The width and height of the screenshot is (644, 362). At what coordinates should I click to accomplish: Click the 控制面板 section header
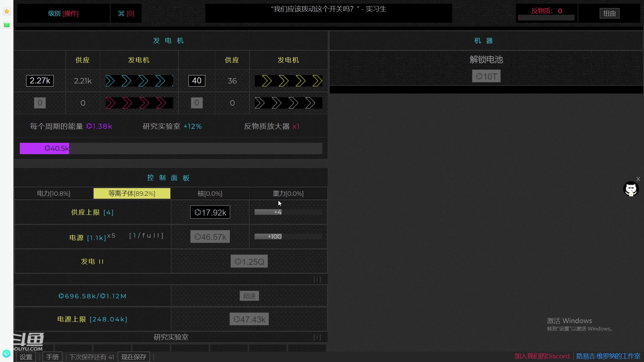(168, 178)
